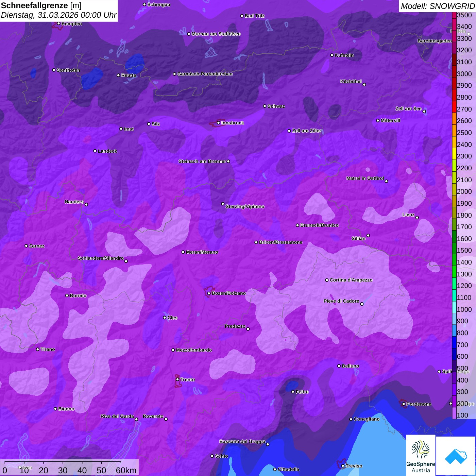Click the red 2700 m legend swatch

(x=454, y=107)
